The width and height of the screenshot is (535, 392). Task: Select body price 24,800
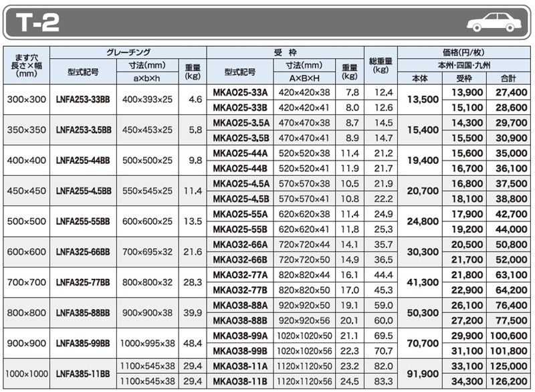pos(423,221)
